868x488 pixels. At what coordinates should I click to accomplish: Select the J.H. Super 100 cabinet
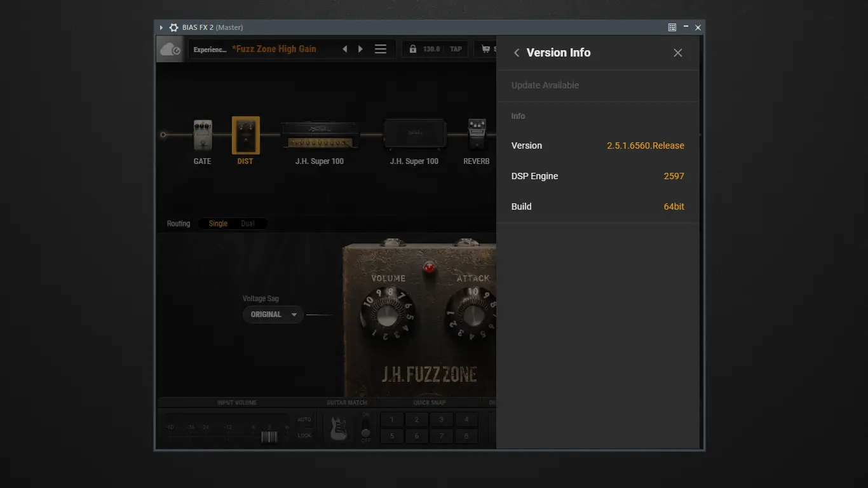click(x=414, y=135)
